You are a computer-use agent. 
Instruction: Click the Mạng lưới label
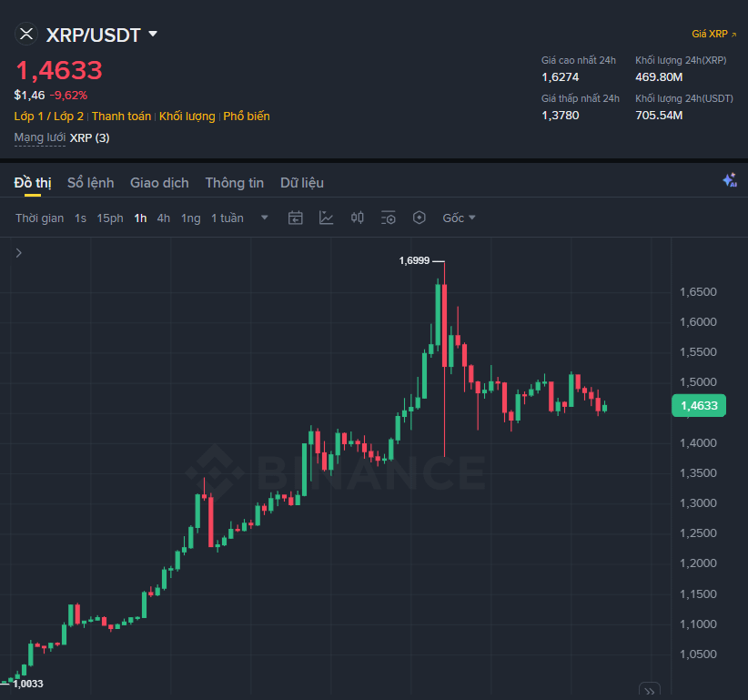point(40,137)
